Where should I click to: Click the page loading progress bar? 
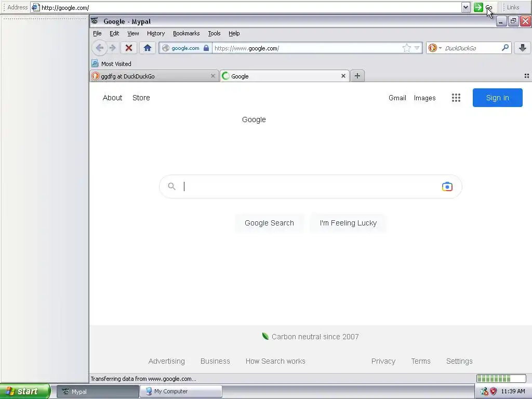click(x=501, y=378)
